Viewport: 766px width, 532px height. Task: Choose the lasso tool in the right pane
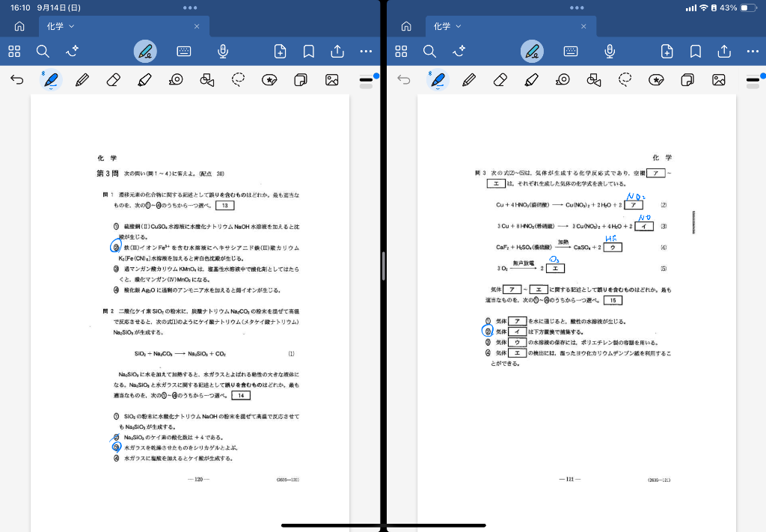tap(625, 79)
